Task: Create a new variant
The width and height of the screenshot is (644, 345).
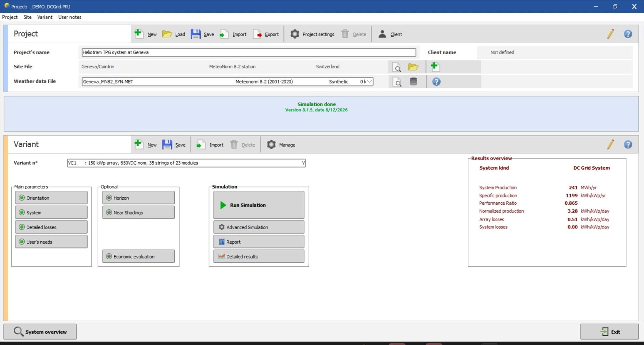Action: (x=145, y=145)
